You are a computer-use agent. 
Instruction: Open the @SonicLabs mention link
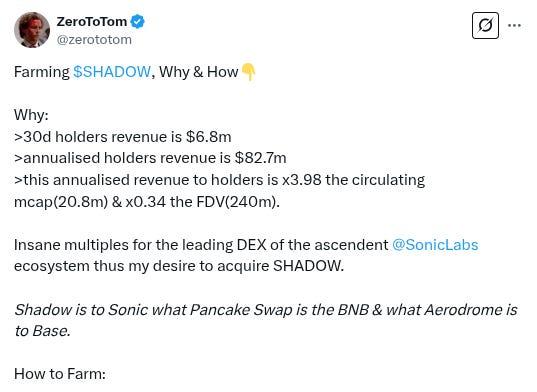click(x=435, y=245)
